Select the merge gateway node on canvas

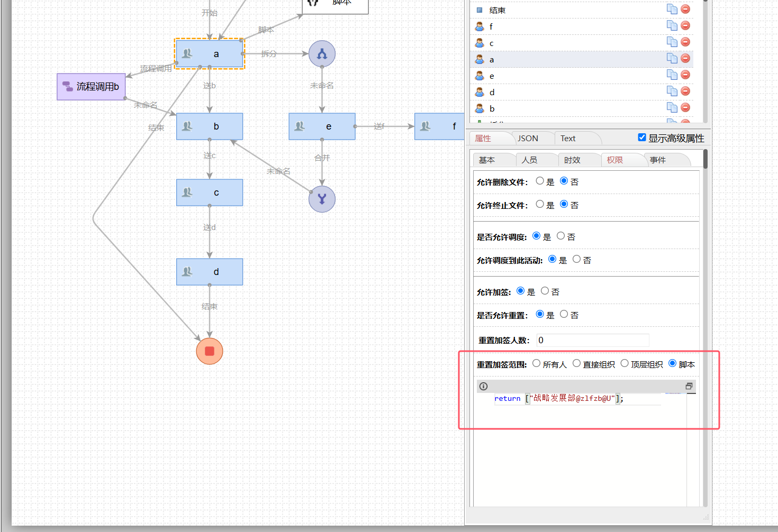[322, 199]
